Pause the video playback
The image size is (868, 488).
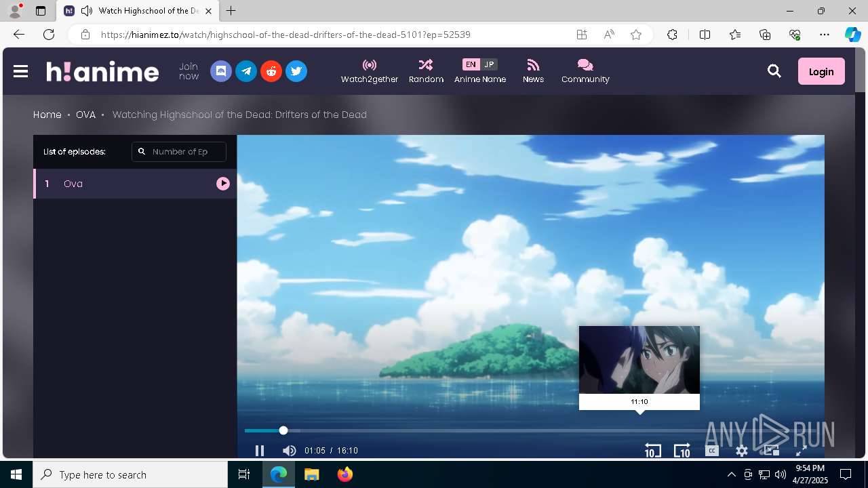pos(260,451)
